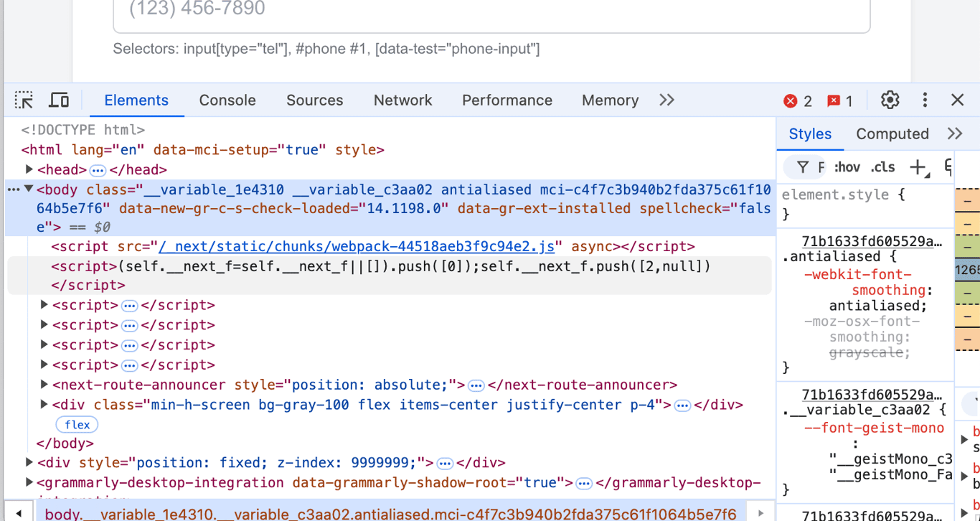
Task: Click ellipsis in min-h-screen div element
Action: (x=682, y=405)
